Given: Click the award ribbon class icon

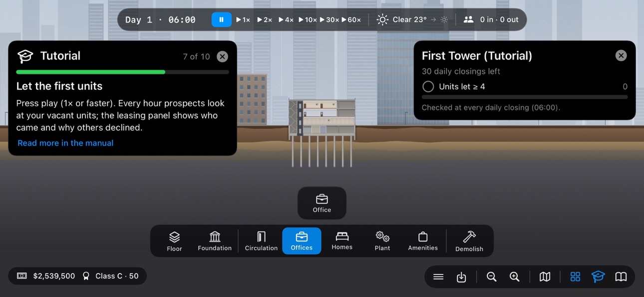Looking at the screenshot, I should coord(86,276).
